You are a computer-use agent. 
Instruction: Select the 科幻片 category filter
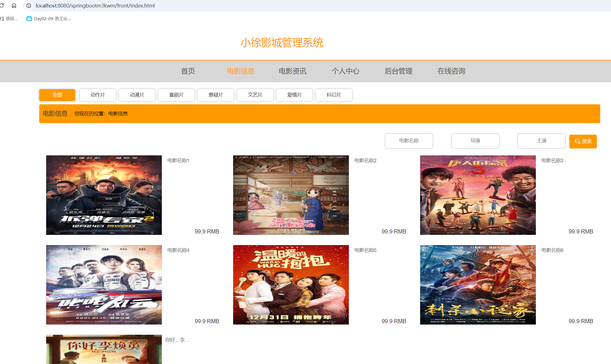[x=334, y=95]
